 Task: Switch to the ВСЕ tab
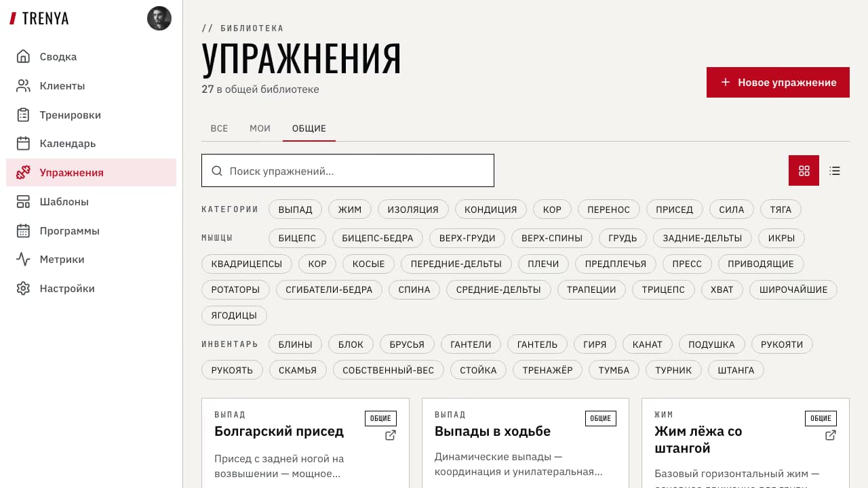(219, 128)
